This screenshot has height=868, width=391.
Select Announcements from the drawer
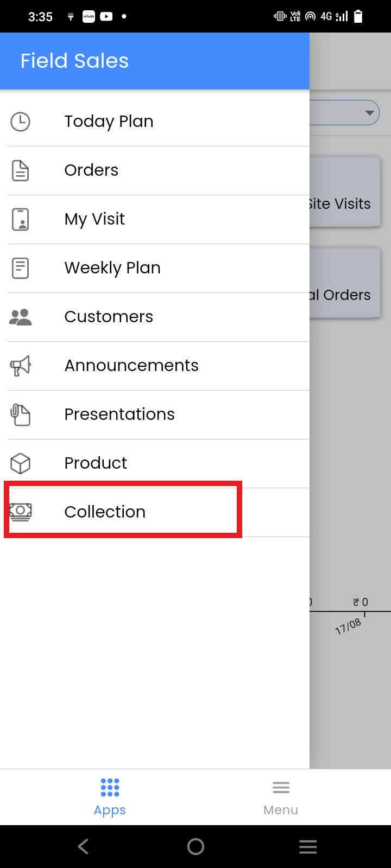pyautogui.click(x=131, y=366)
